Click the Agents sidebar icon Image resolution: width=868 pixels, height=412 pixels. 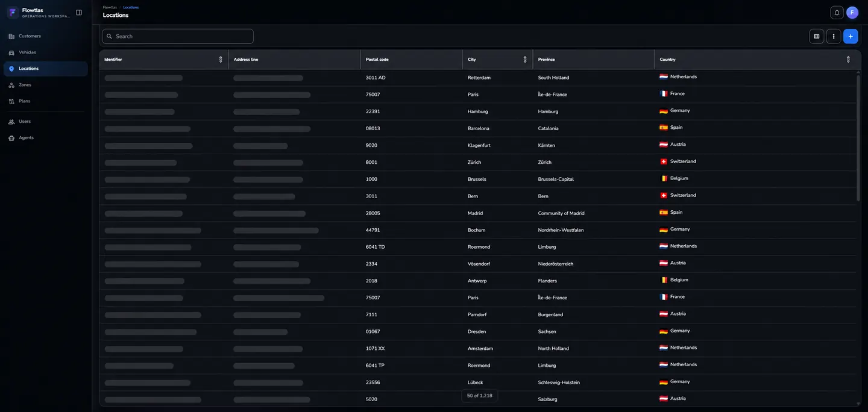[x=11, y=138]
